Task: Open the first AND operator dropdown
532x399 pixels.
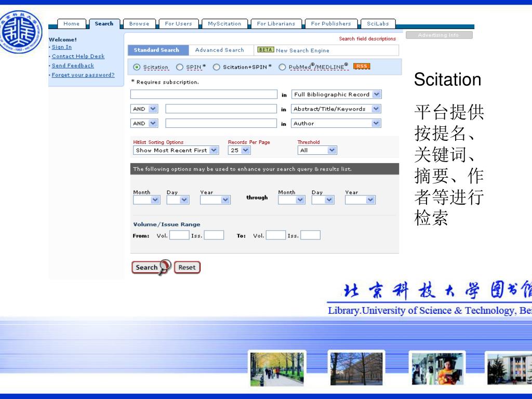Action: 144,109
